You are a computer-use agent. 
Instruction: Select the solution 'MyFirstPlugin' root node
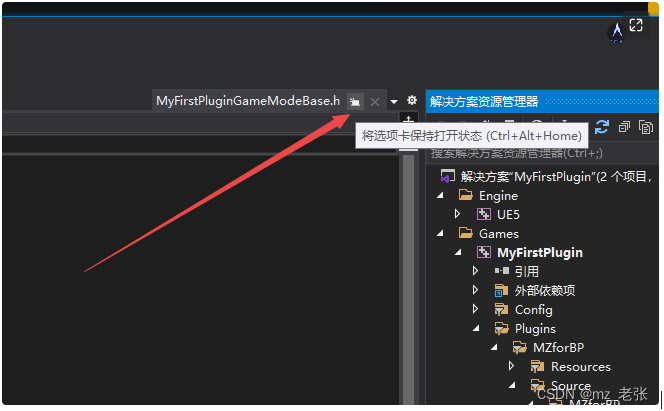tap(556, 177)
